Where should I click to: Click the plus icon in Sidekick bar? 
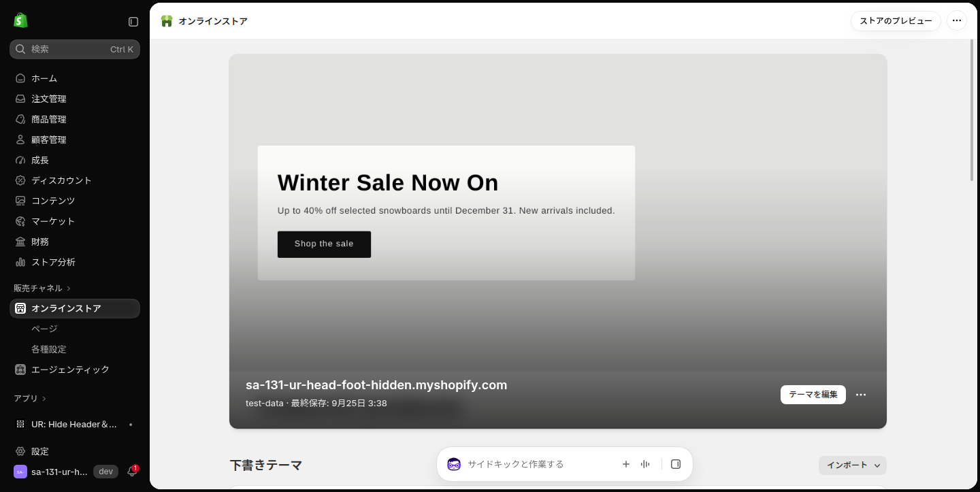pyautogui.click(x=626, y=464)
